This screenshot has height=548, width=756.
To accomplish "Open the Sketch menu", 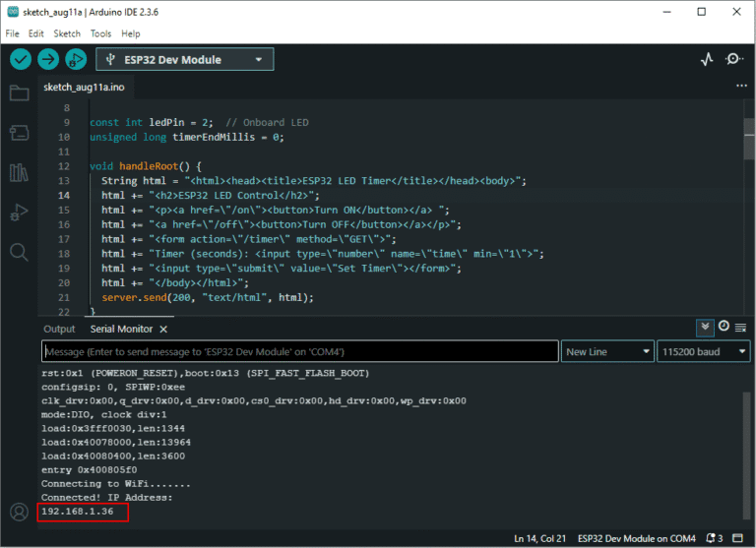I will (67, 33).
